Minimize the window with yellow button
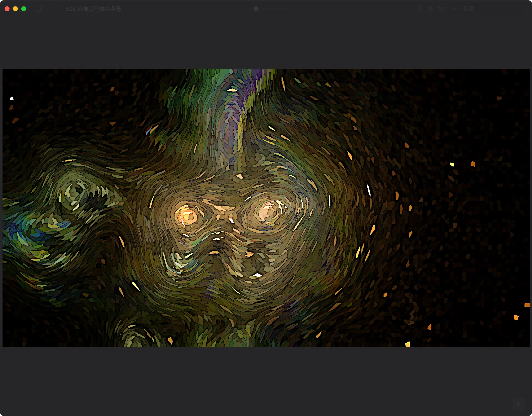This screenshot has width=532, height=416. (15, 9)
